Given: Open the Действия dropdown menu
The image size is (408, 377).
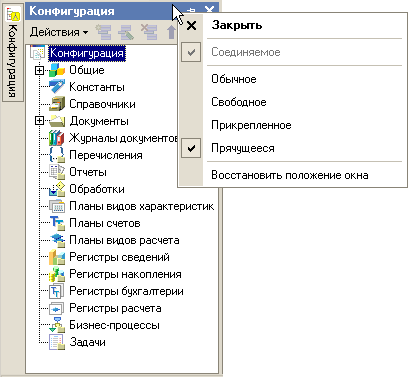Looking at the screenshot, I should pyautogui.click(x=59, y=32).
